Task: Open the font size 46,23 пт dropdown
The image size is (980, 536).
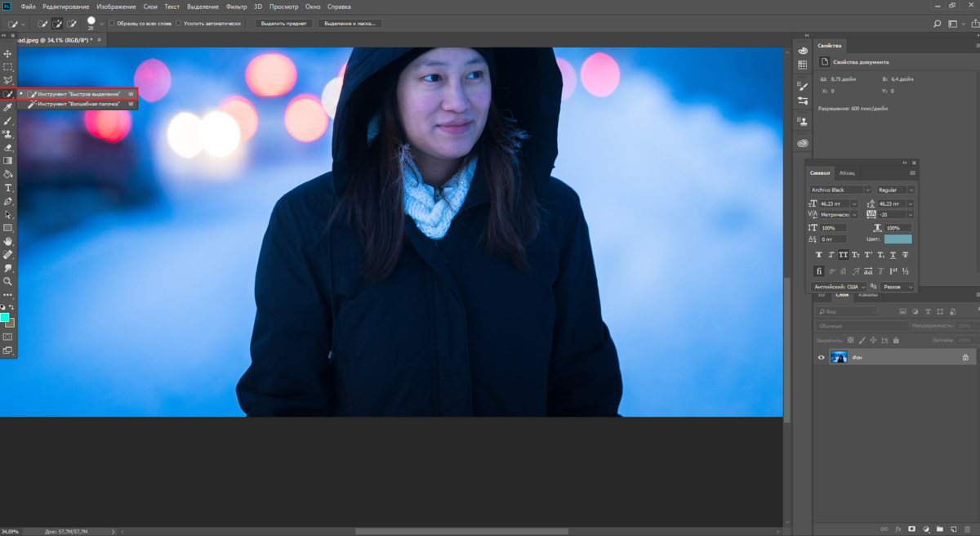Action: pos(855,203)
